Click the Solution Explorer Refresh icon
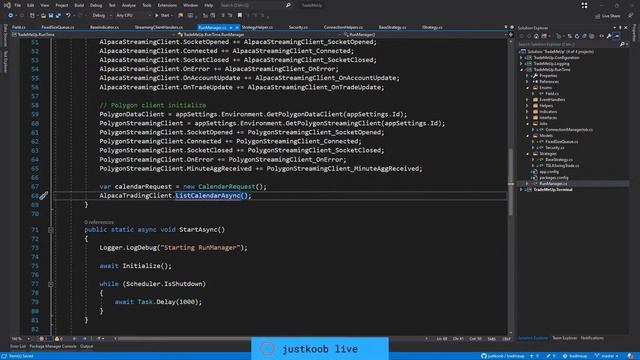Viewport: 640px width, 360px height. pyautogui.click(x=577, y=36)
